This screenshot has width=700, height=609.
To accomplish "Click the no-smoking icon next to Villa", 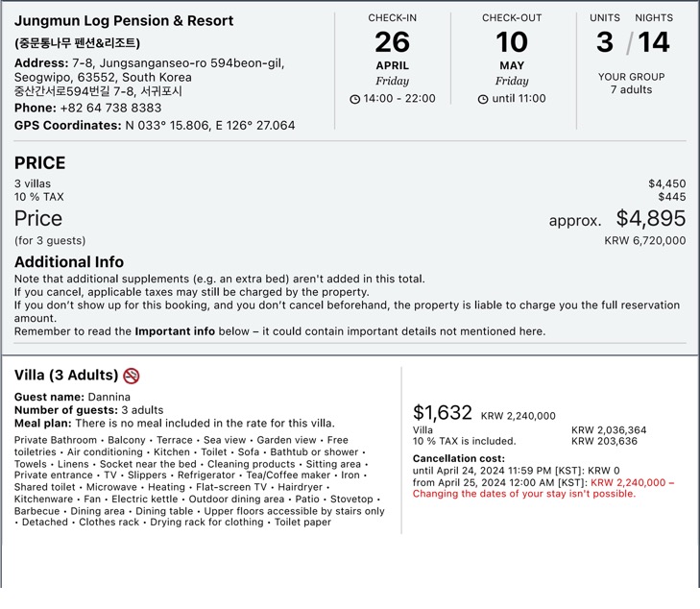I will 132,376.
